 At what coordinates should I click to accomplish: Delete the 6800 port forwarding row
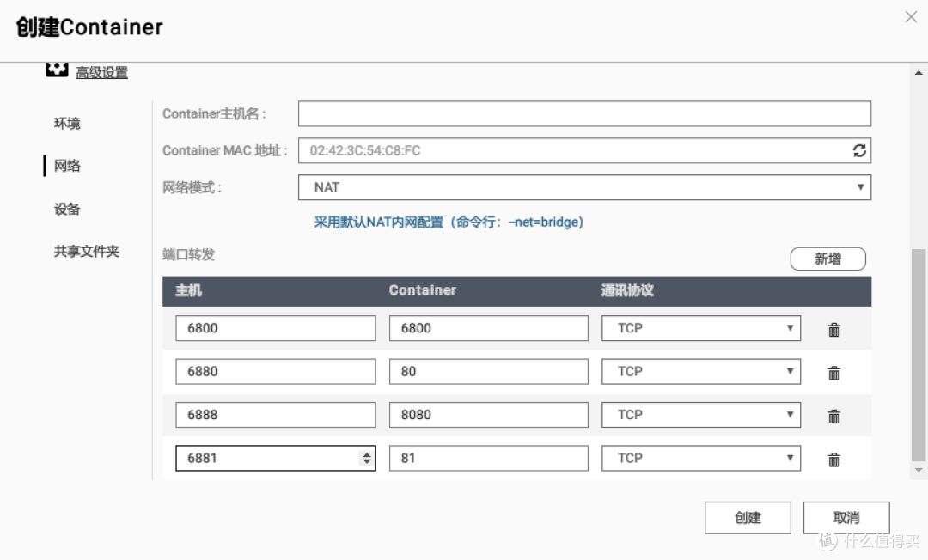point(833,329)
